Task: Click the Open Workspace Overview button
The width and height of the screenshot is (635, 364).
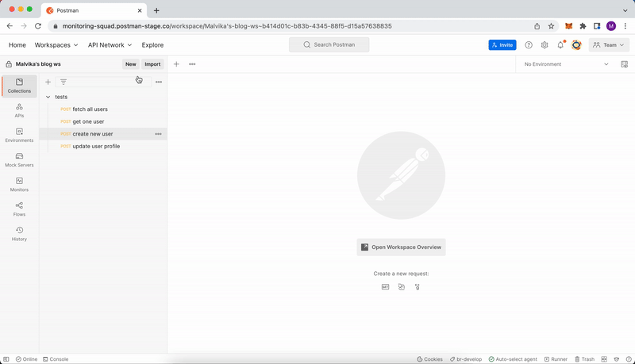Action: click(401, 247)
